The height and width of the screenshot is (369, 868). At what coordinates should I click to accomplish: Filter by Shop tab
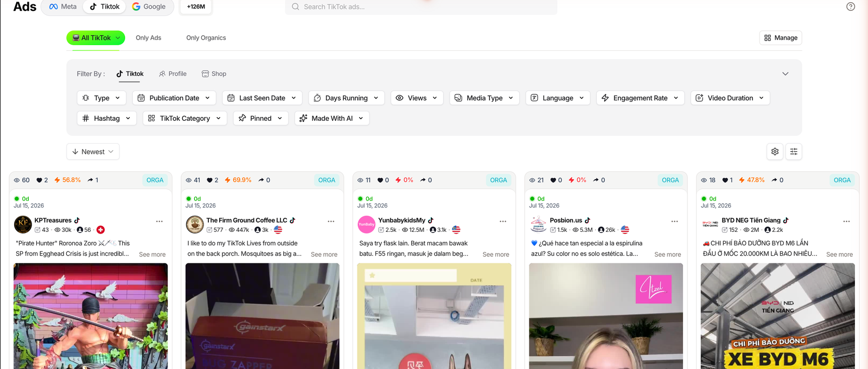(214, 74)
